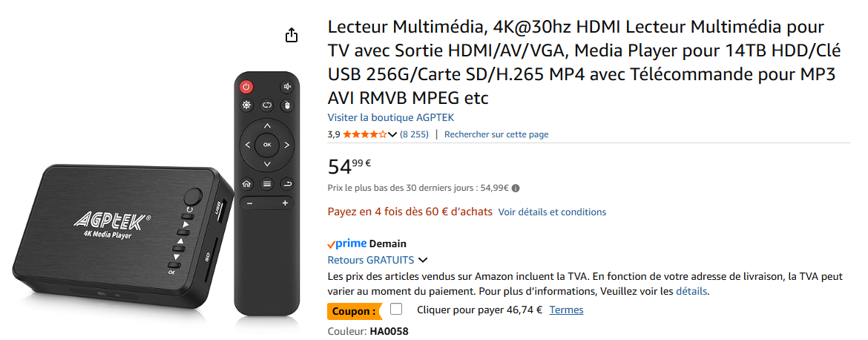The width and height of the screenshot is (868, 340).
Task: Click the share icon above the product image
Action: pos(292,36)
